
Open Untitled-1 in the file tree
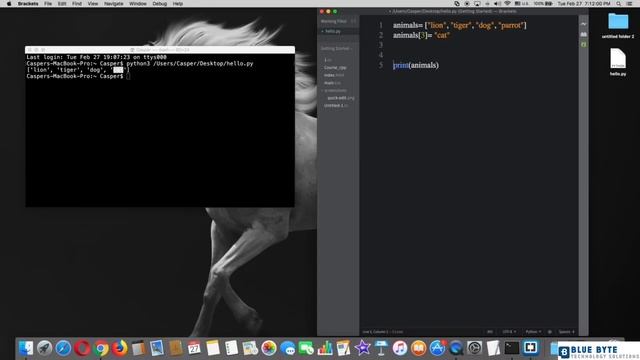coord(336,106)
